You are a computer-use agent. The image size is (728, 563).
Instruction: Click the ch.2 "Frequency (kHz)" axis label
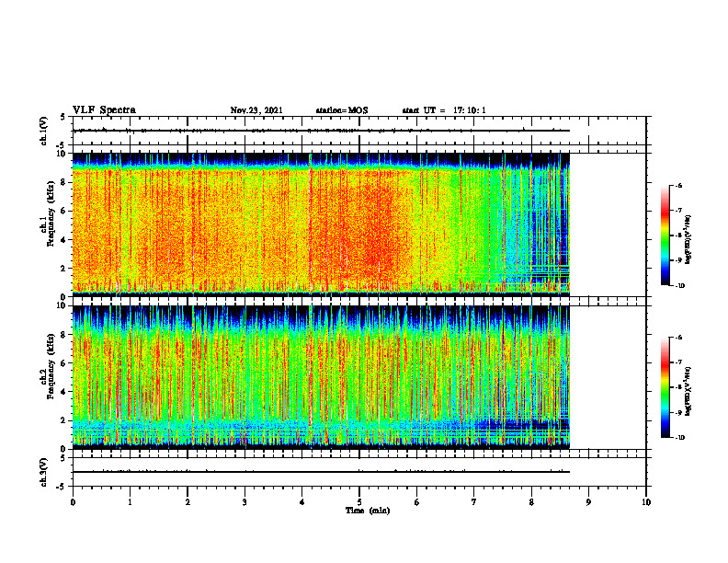(51, 366)
